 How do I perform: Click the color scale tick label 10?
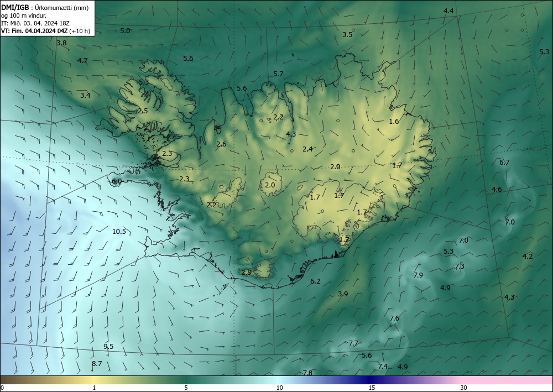280,388
